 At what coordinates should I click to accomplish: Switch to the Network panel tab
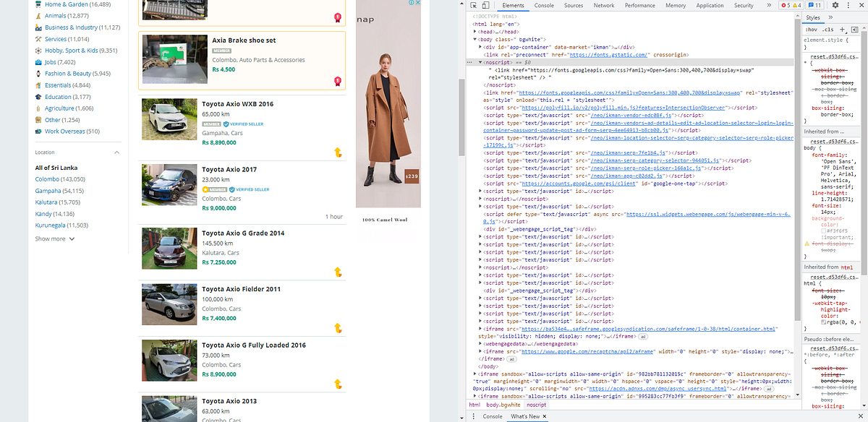604,5
